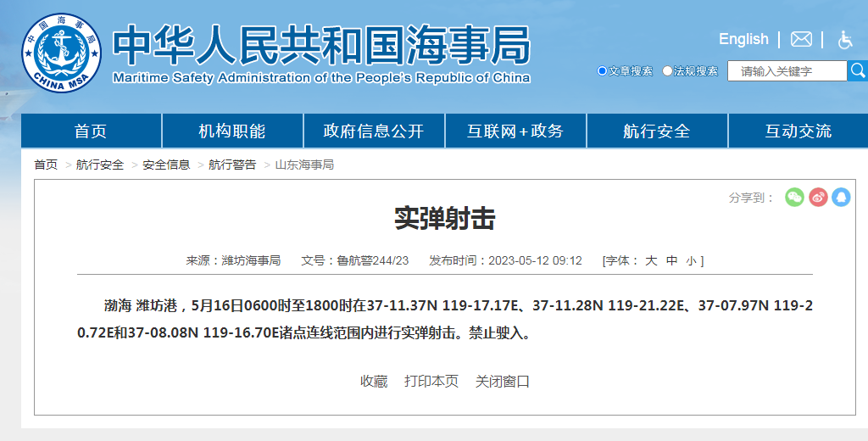Click the blue magnifier search button
The height and width of the screenshot is (441, 868).
point(858,71)
